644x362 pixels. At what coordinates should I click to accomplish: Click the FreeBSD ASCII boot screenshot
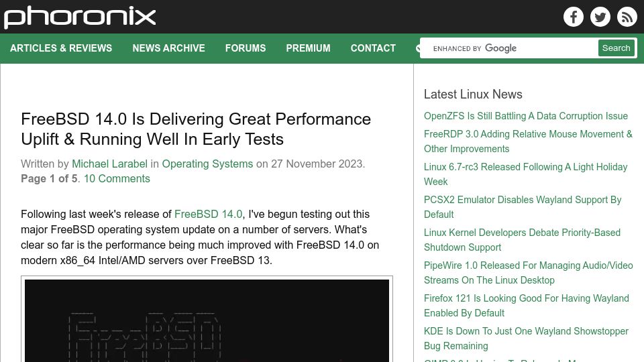pos(207,320)
